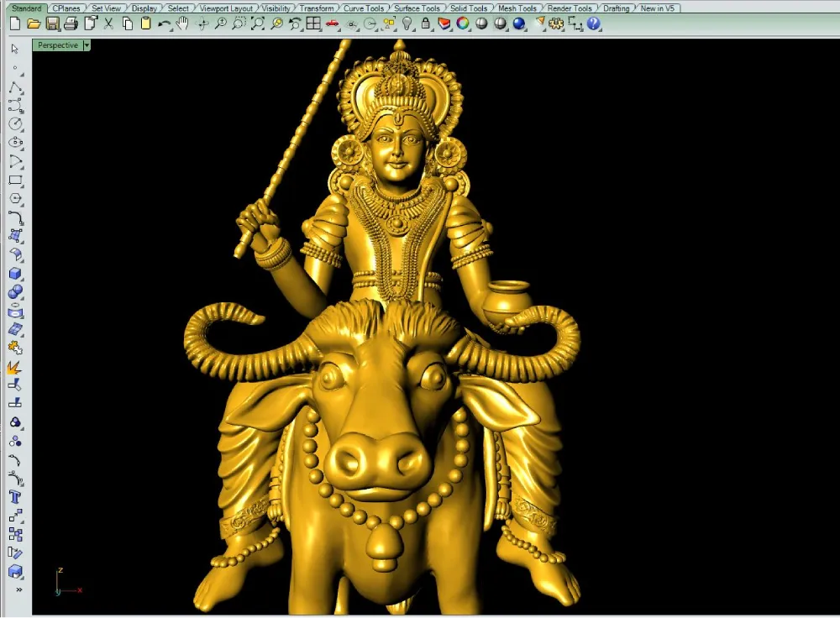
Task: Click the Print icon
Action: coord(71,24)
